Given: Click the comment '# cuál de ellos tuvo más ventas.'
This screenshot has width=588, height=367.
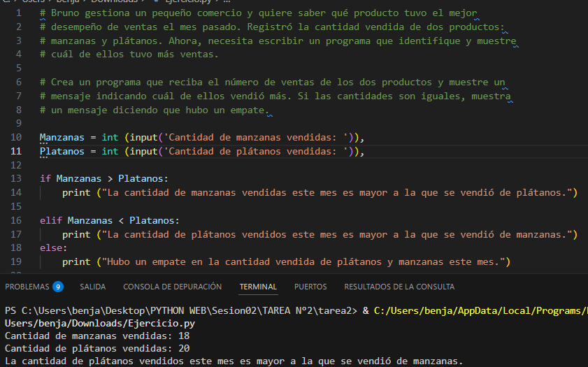Looking at the screenshot, I should pyautogui.click(x=129, y=55).
